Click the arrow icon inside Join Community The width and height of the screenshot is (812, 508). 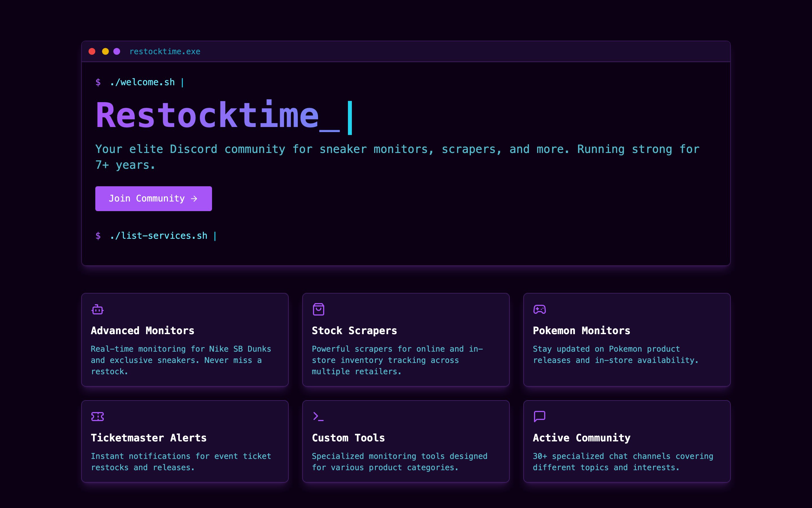[194, 199]
